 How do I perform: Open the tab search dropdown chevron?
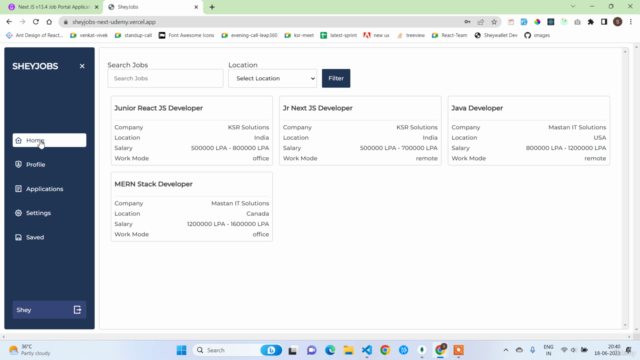point(573,7)
